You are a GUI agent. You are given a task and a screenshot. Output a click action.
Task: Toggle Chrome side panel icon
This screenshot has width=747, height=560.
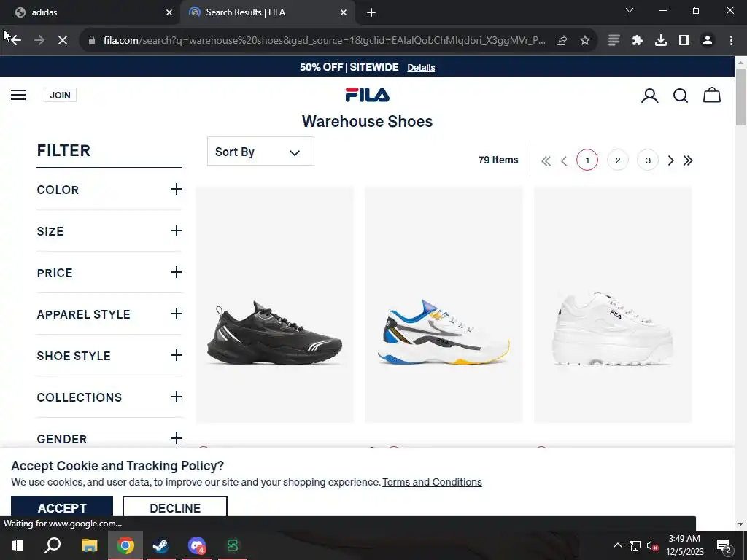coord(684,41)
